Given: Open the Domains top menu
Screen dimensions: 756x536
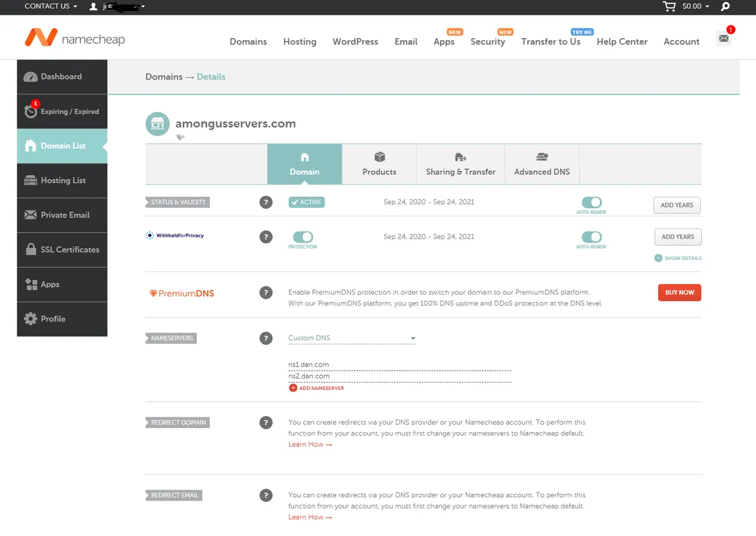Looking at the screenshot, I should pyautogui.click(x=248, y=42).
